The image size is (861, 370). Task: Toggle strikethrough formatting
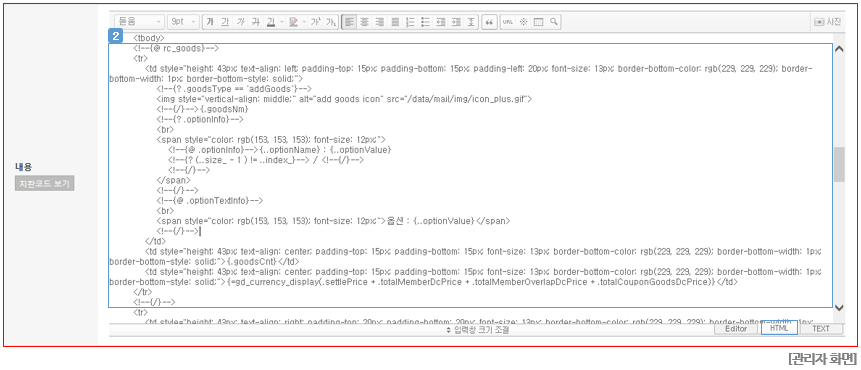pos(255,22)
